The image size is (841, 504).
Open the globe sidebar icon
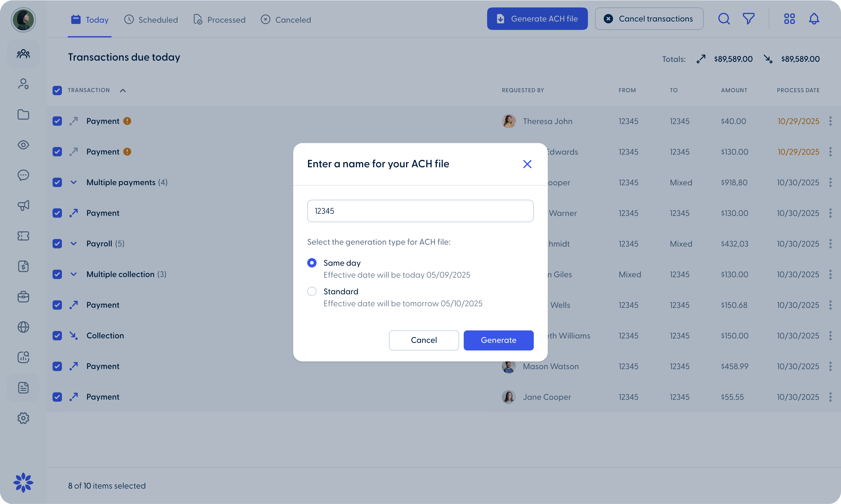(23, 327)
